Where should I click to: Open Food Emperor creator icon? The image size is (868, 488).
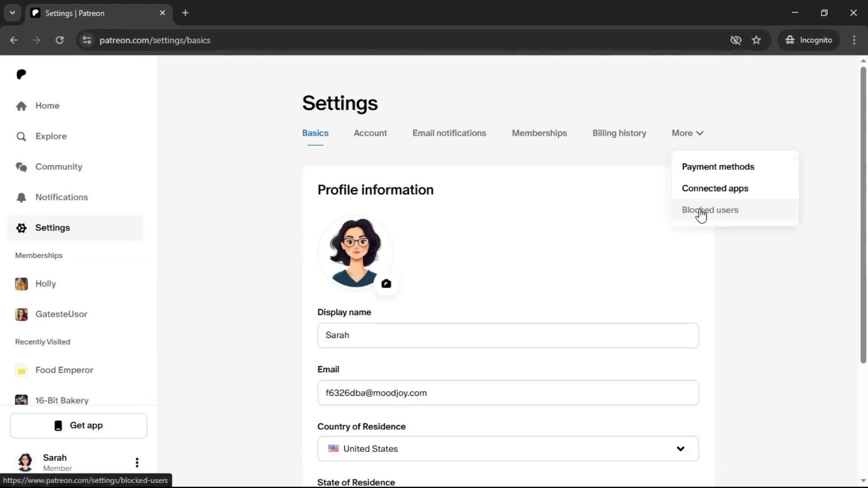tap(21, 370)
